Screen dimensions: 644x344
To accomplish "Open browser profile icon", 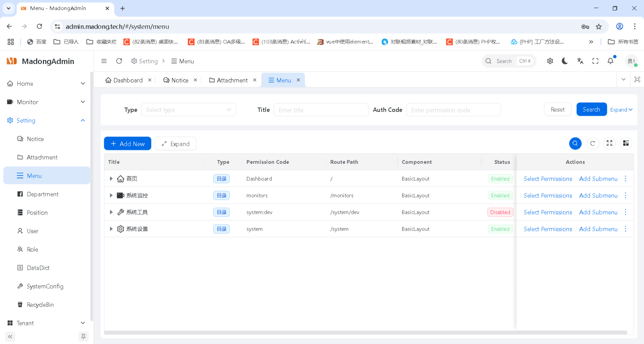I will point(620,26).
